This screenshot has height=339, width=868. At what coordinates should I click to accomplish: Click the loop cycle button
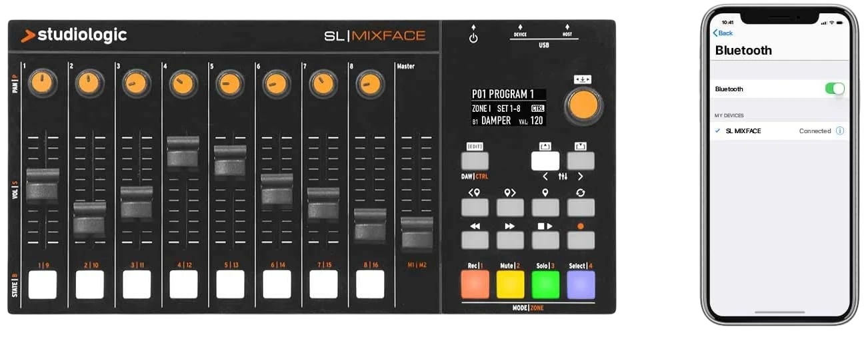coord(581,207)
